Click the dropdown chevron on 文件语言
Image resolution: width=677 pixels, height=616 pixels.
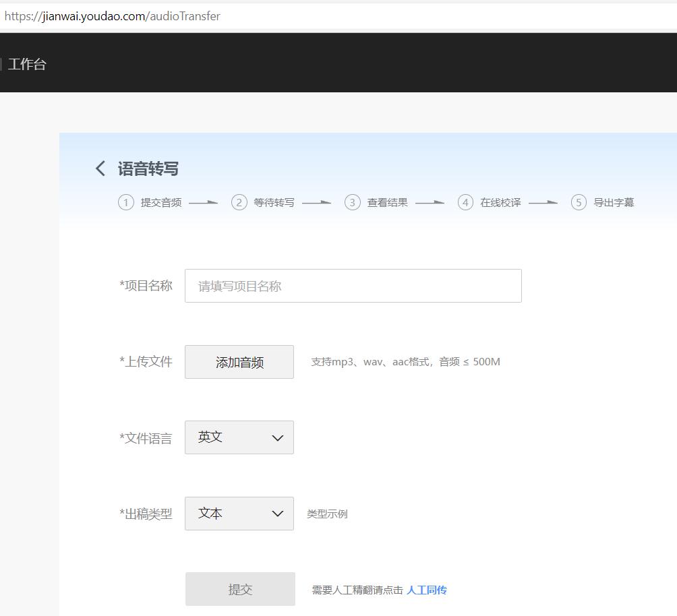(276, 437)
